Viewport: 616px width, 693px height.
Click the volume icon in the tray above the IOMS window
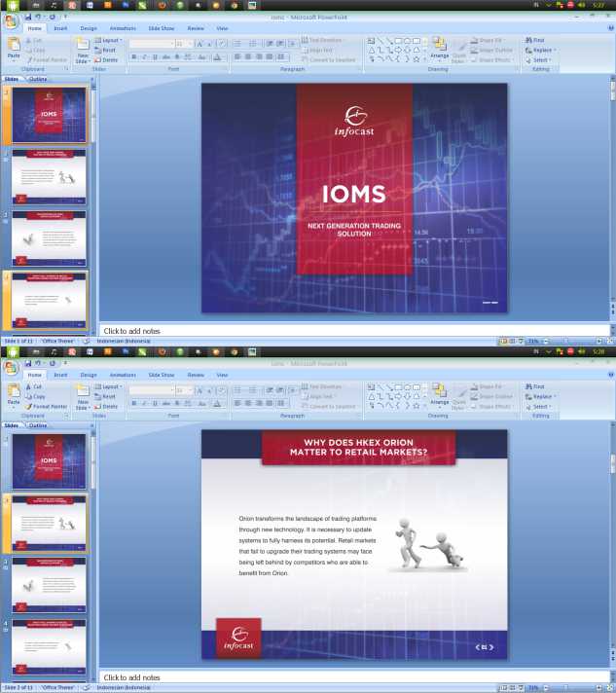click(581, 5)
